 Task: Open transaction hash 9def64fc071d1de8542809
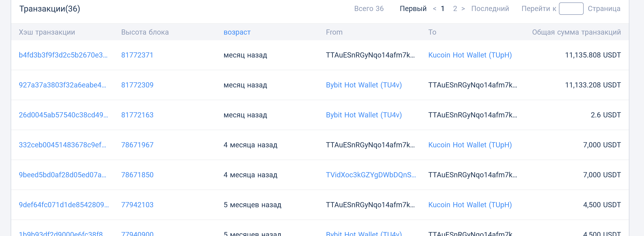coord(64,205)
